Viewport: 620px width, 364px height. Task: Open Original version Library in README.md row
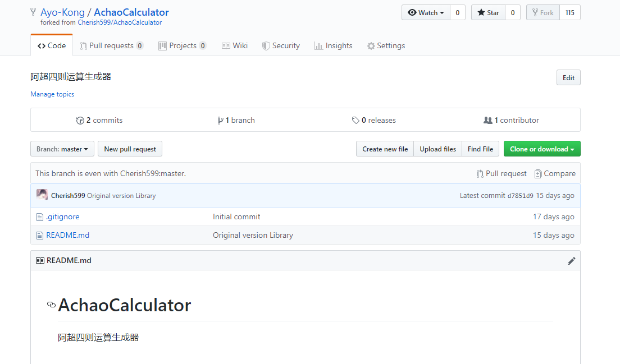[x=253, y=236]
